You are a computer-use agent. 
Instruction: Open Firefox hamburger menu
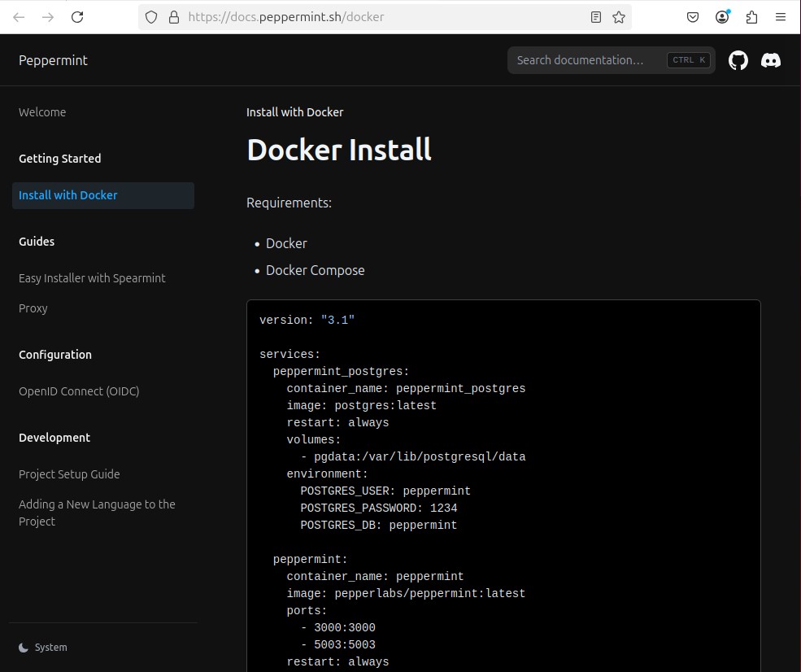(x=780, y=17)
